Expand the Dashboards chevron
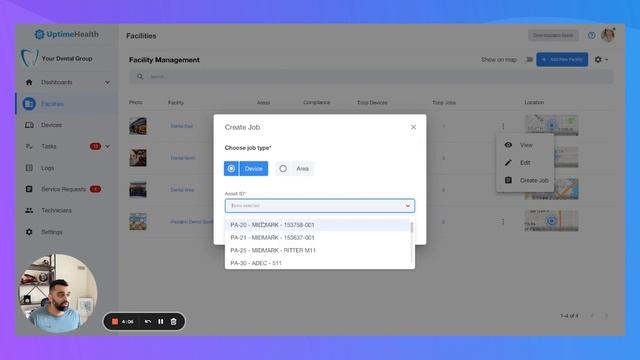 (x=107, y=82)
